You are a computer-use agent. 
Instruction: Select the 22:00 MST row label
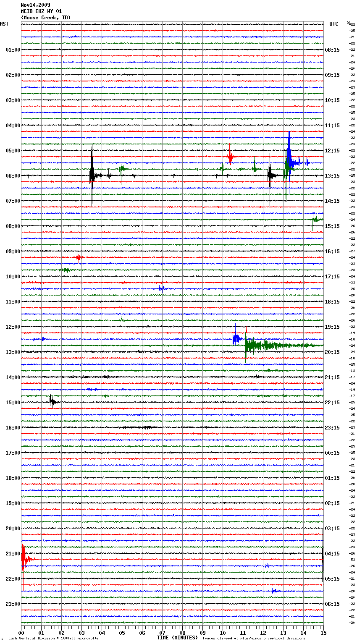tap(13, 579)
